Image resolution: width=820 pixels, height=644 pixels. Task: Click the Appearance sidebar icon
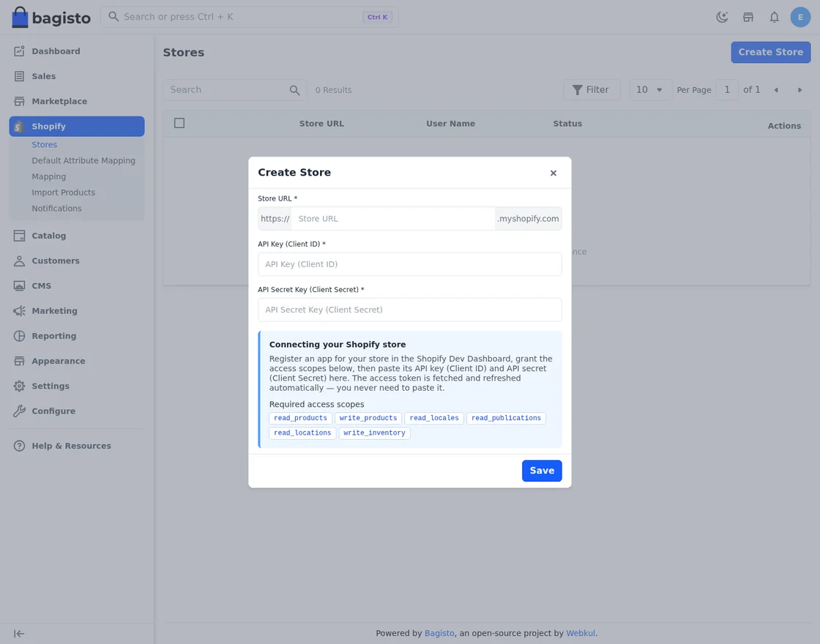click(x=19, y=362)
